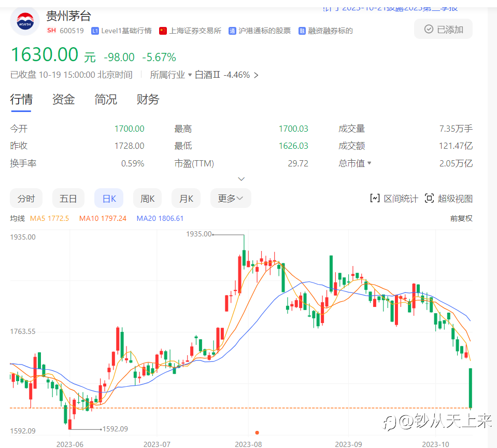Click the 2023-10 date axis label

coord(435,444)
